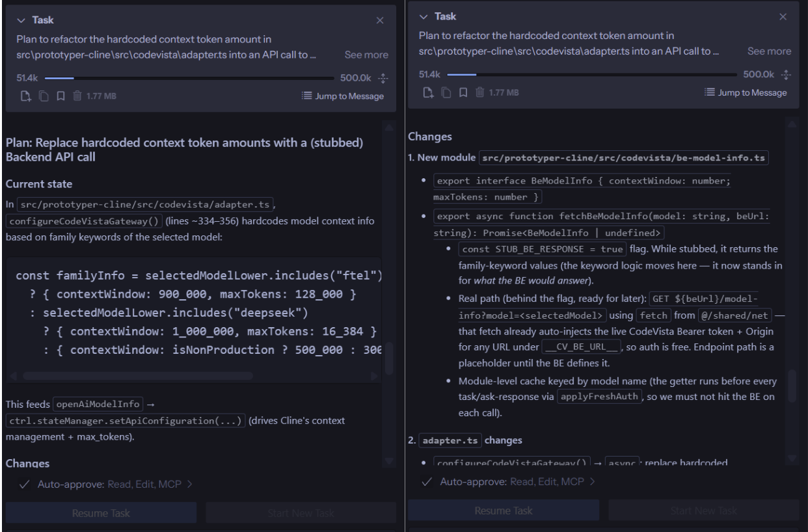
Task: Close the left Task header with X
Action: tap(381, 20)
